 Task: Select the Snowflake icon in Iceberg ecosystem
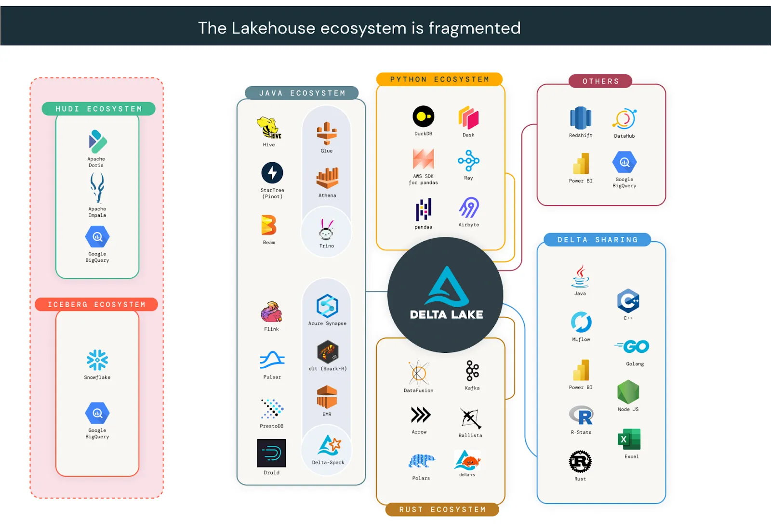[x=97, y=360]
